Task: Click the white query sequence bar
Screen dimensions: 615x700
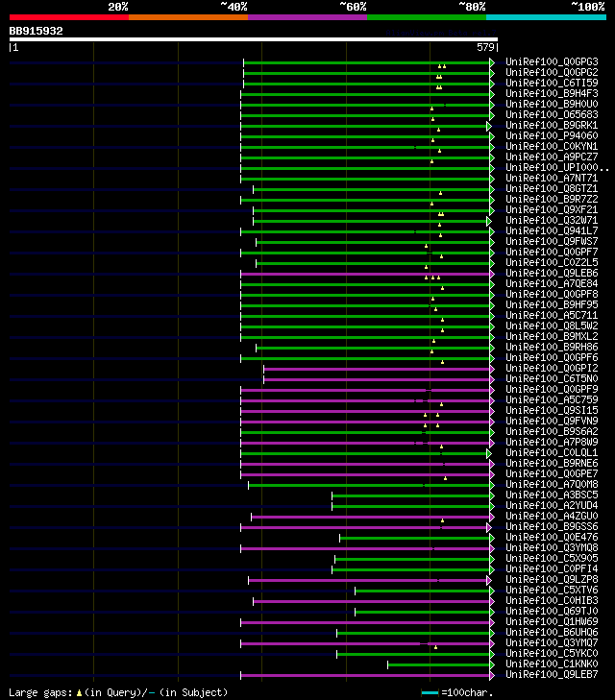Action: (x=254, y=39)
